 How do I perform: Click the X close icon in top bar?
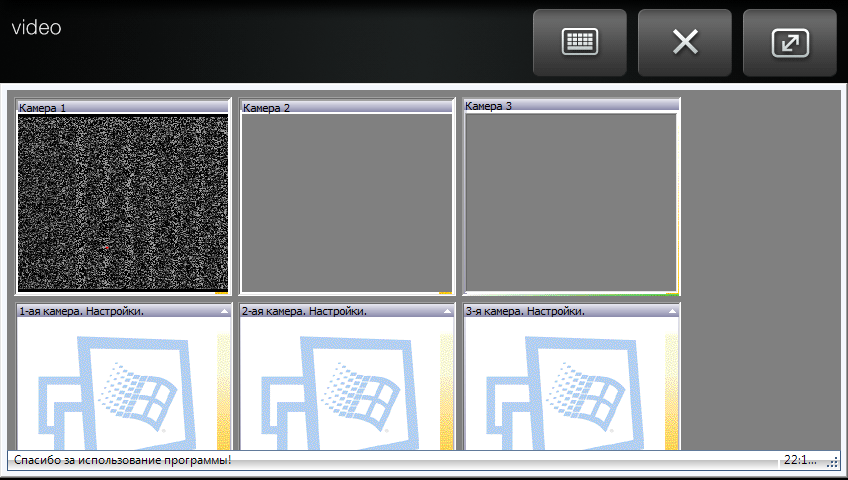point(685,43)
